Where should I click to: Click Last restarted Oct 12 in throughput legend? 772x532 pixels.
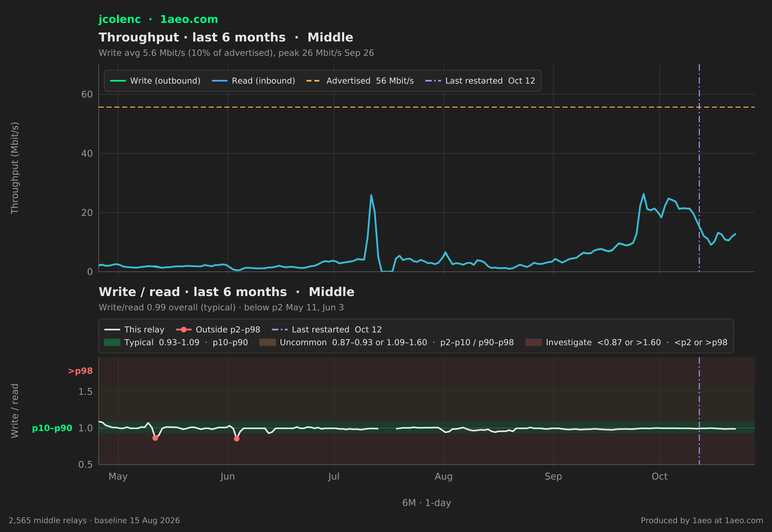click(x=480, y=81)
